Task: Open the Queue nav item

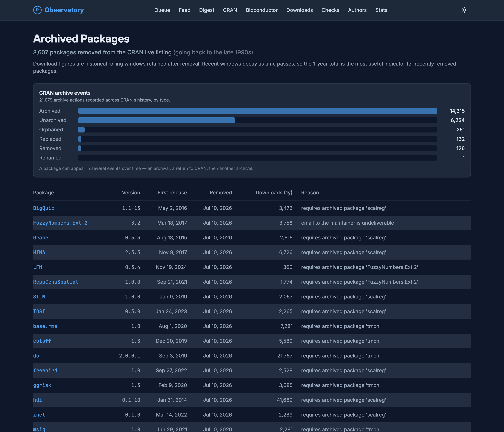Action: [x=162, y=10]
